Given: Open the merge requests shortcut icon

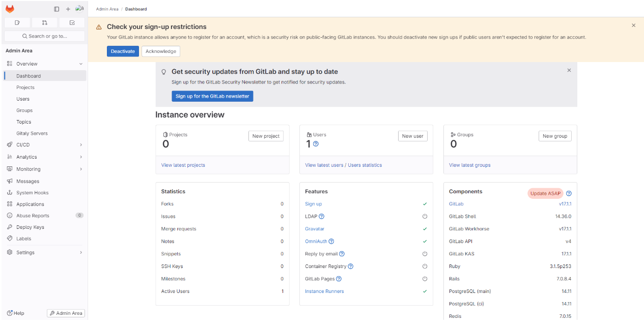Looking at the screenshot, I should coord(44,22).
